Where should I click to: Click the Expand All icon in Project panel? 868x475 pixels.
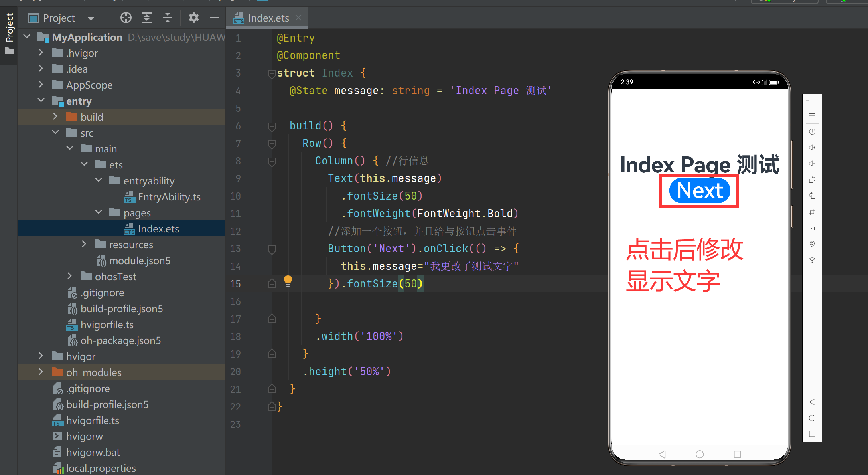click(x=147, y=18)
